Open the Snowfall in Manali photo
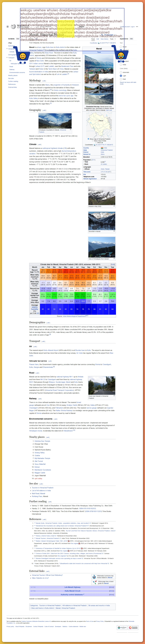Viewport: 145px width, 644px height. (x=102, y=221)
